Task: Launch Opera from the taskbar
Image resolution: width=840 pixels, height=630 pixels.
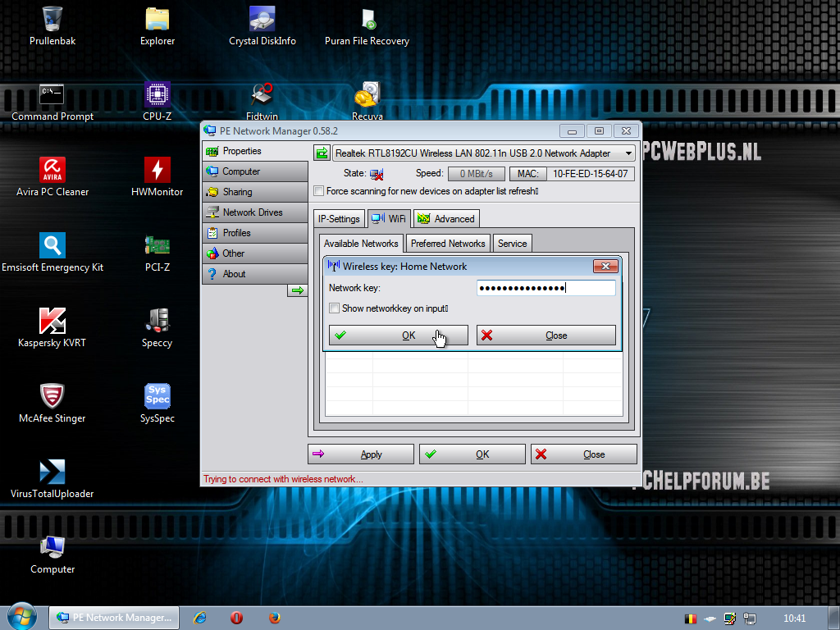Action: click(x=237, y=618)
